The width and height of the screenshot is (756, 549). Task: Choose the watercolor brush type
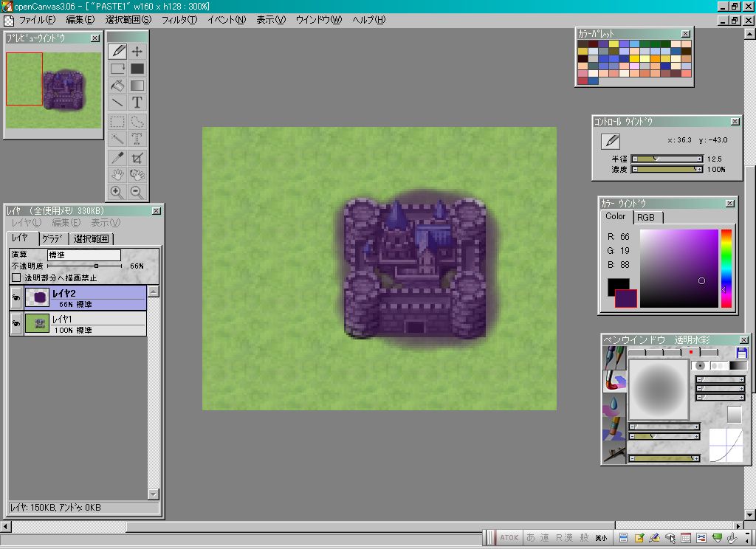pyautogui.click(x=615, y=381)
